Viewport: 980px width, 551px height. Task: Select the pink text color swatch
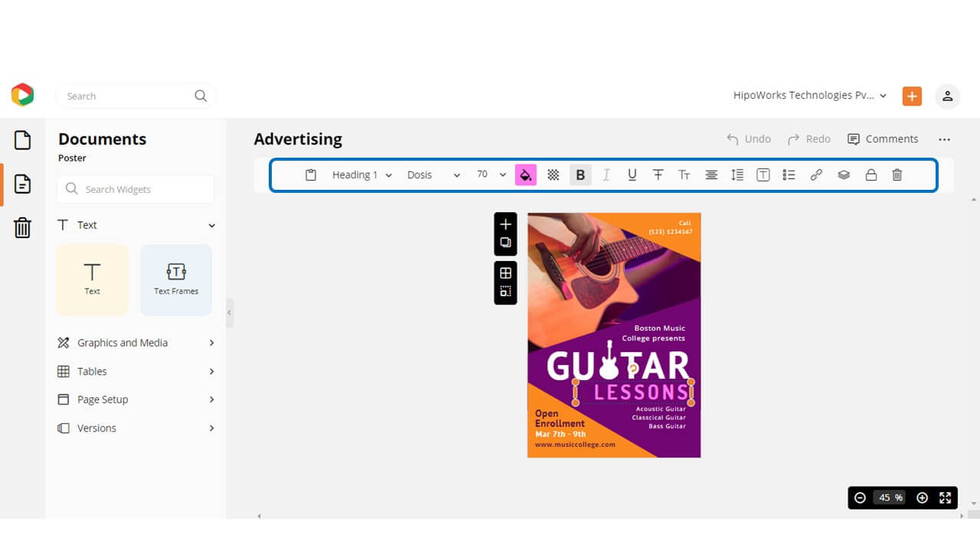point(526,174)
